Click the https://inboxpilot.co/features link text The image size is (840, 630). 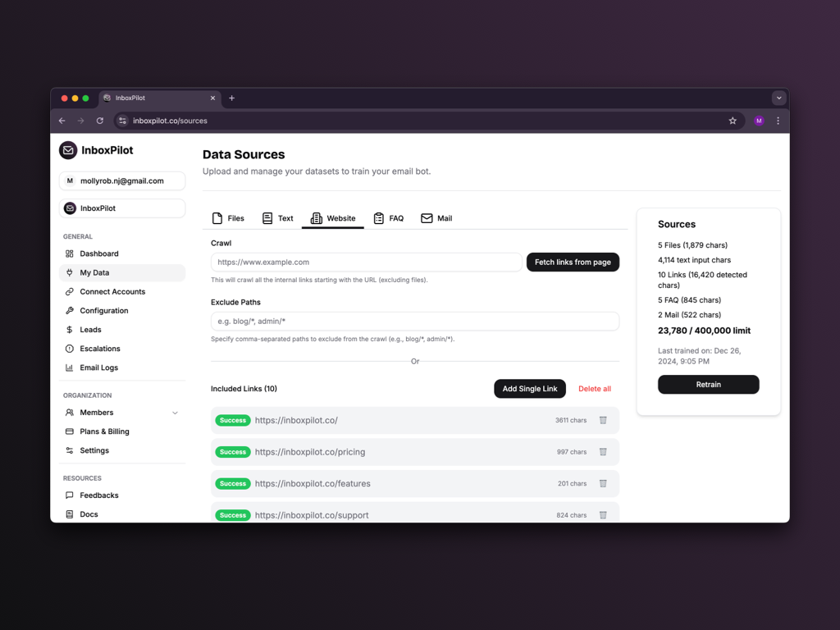(x=313, y=484)
